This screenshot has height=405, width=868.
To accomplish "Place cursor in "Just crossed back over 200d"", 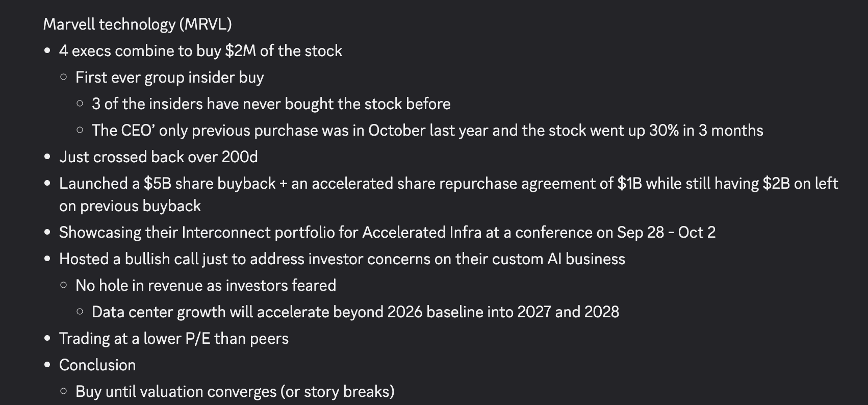I will coord(158,157).
